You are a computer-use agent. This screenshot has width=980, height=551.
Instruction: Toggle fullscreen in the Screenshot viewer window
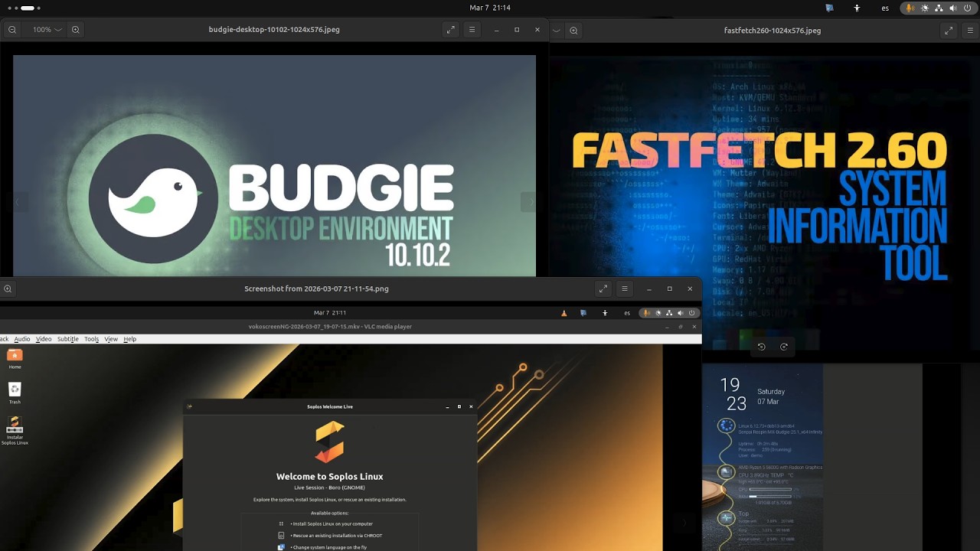603,289
